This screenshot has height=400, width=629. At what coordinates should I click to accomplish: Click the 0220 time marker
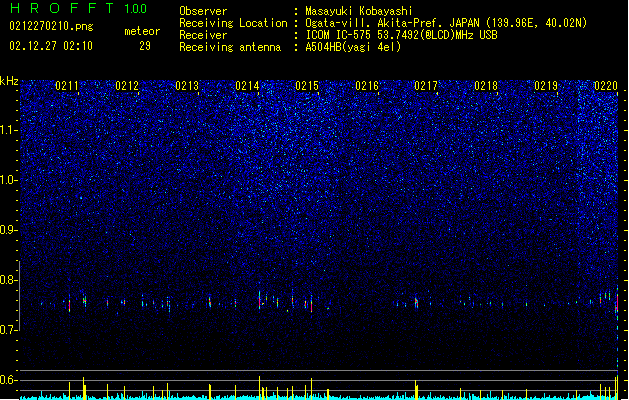(606, 86)
